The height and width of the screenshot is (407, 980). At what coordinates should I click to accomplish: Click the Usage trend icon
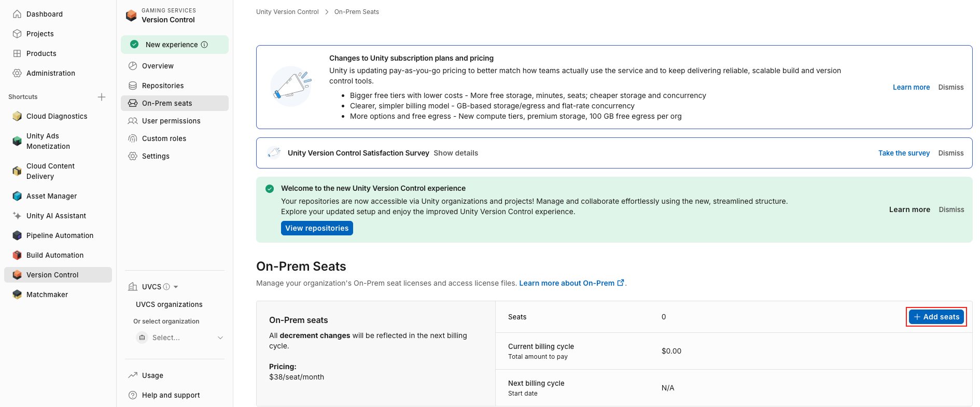[x=133, y=375]
